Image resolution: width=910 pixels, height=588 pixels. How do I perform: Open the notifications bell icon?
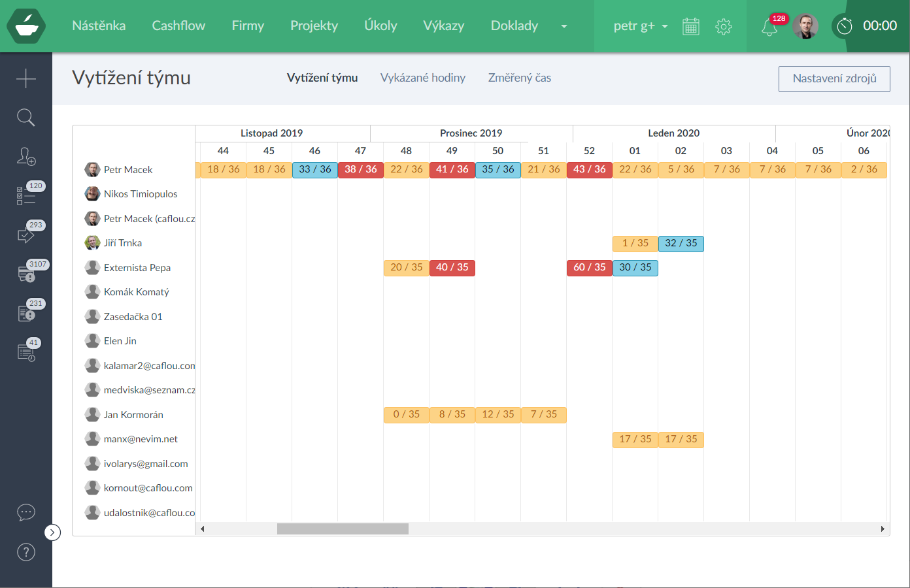(x=769, y=27)
